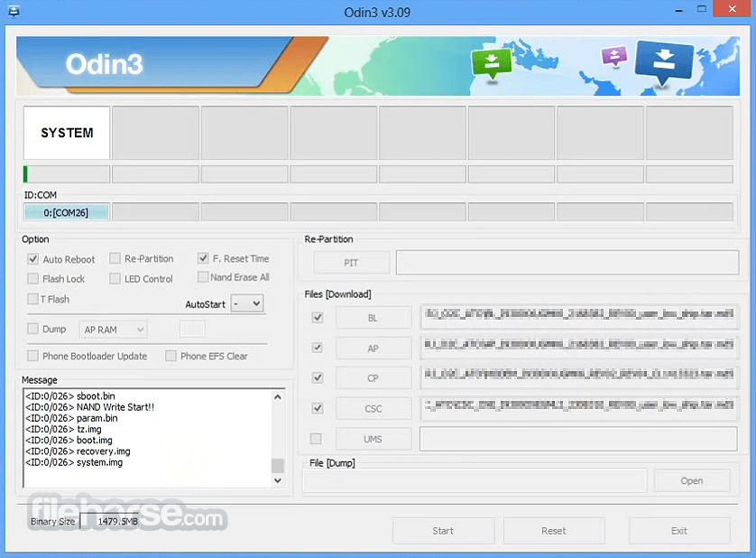Enable the Re-Partition checkbox
This screenshot has width=756, height=558.
(115, 259)
